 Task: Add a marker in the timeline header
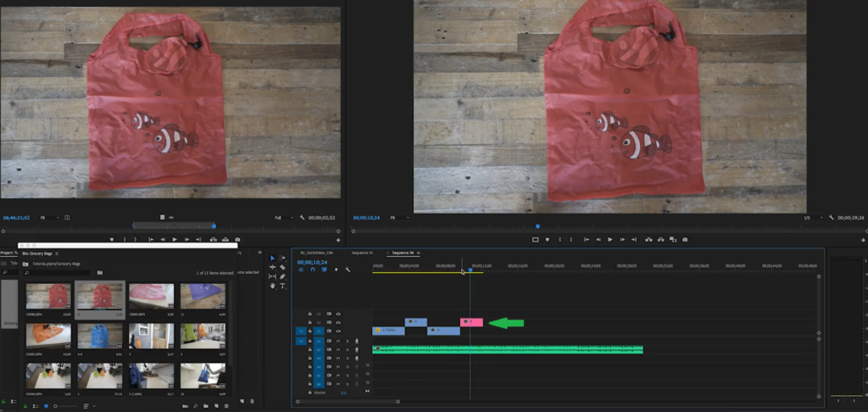pos(336,270)
